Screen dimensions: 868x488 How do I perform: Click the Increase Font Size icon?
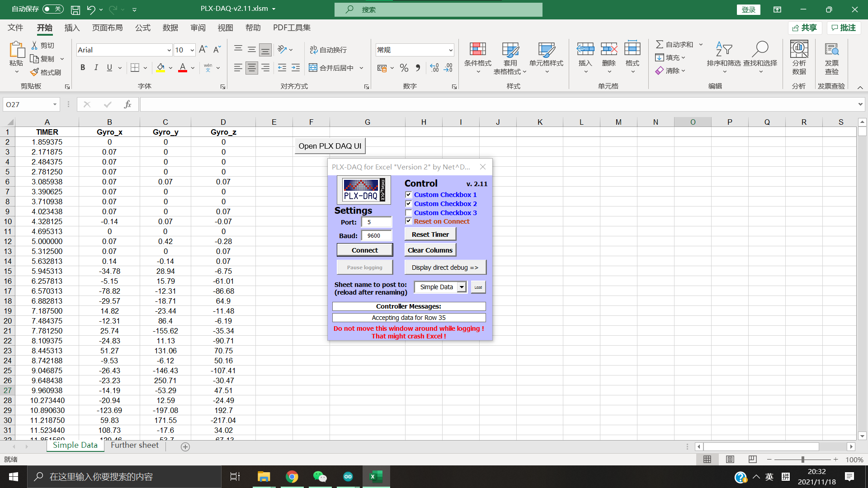coord(203,49)
